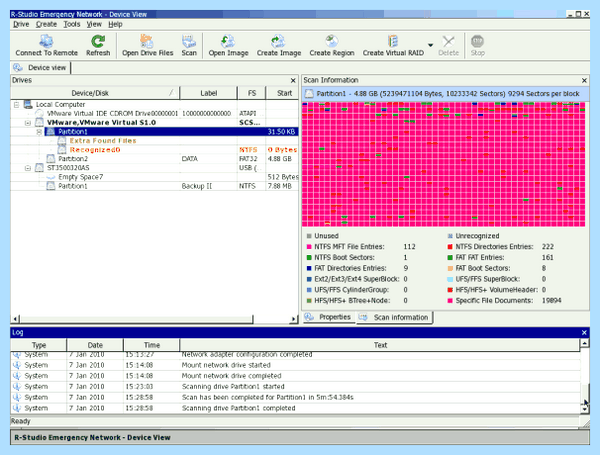Click the Specific File Documents color swatch
600x455 pixels.
click(450, 301)
